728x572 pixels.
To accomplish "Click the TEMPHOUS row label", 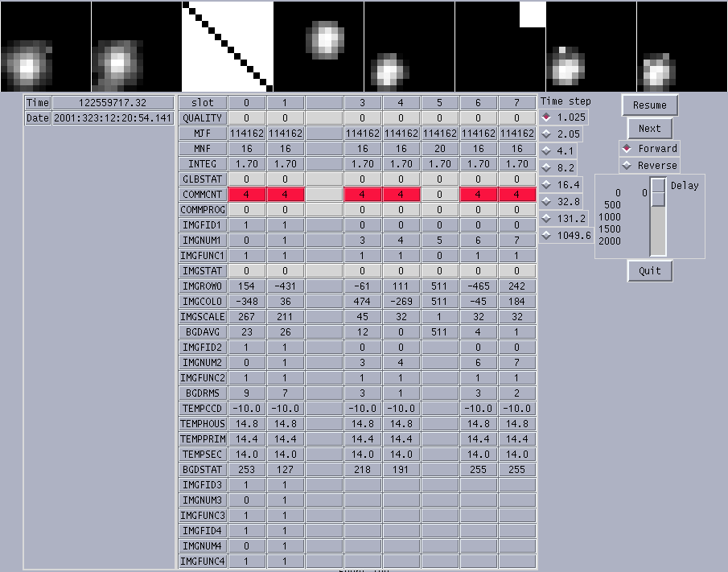I will click(x=203, y=424).
